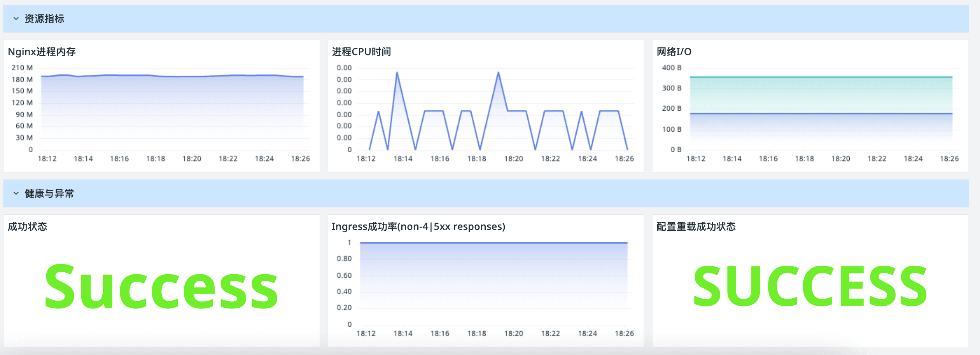The height and width of the screenshot is (355, 980).
Task: Click the 资源指标 section header text
Action: click(44, 19)
